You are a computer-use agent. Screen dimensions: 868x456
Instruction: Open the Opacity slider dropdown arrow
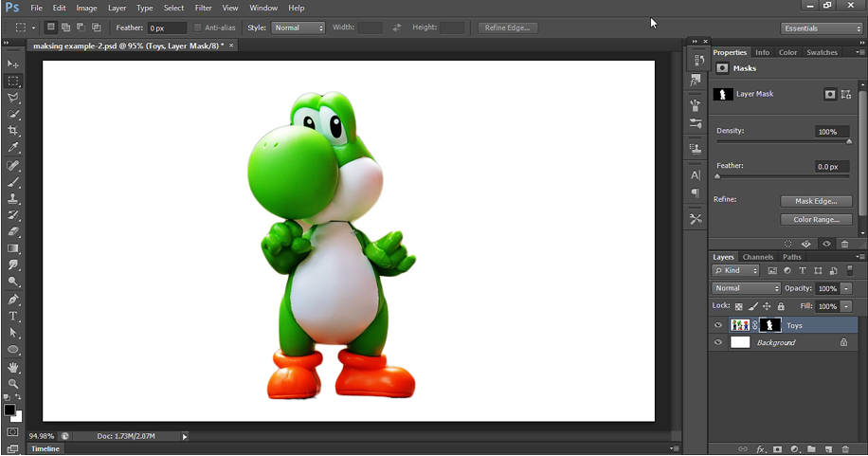[846, 288]
